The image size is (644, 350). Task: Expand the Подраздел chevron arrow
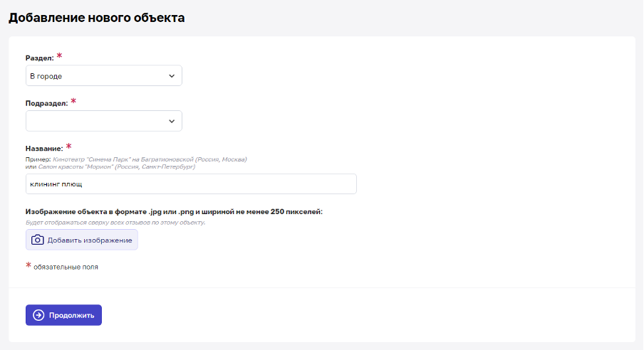coord(172,121)
